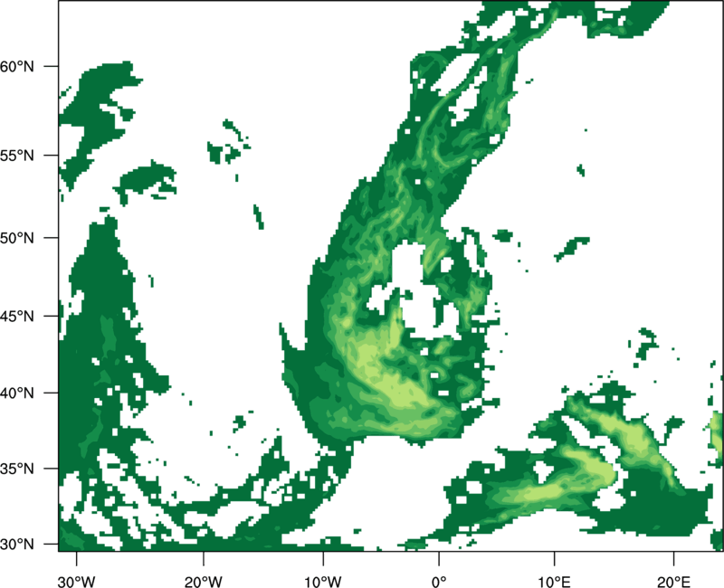Click the 10°W longitude label
Viewport: 724px width, 588px height.
[323, 582]
